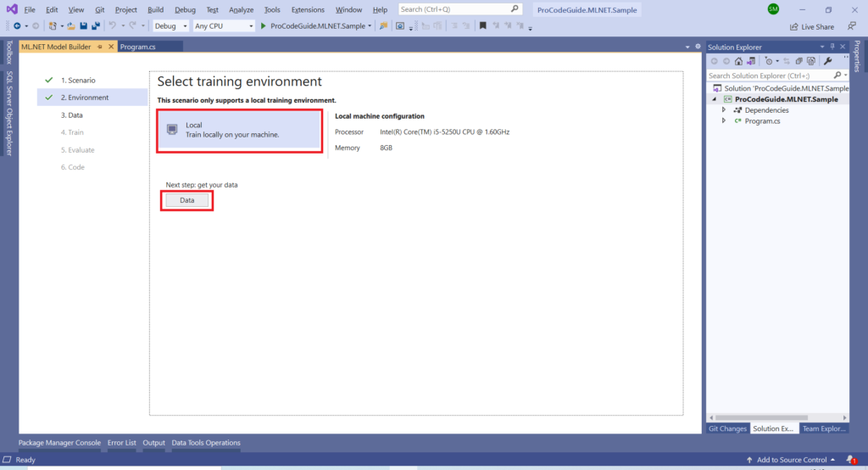Click the bookmark icon in the toolbar
868x470 pixels.
coord(482,26)
